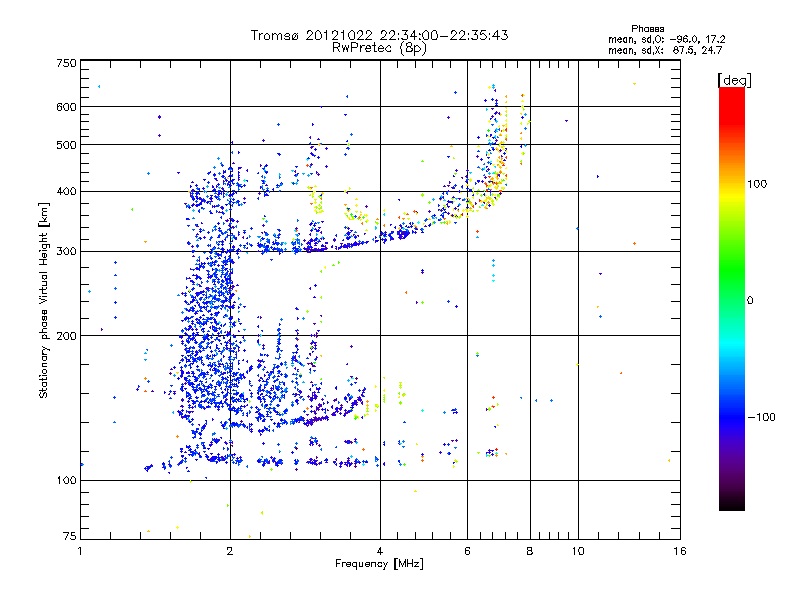Click the y-axis tick label '600'
800x600 pixels.
[x=66, y=107]
